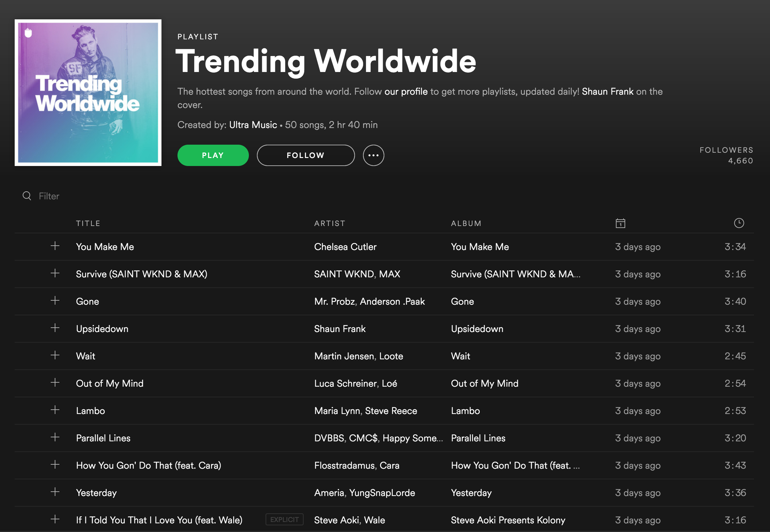Image resolution: width=770 pixels, height=532 pixels.
Task: Sort by duration clock icon
Action: click(x=739, y=223)
